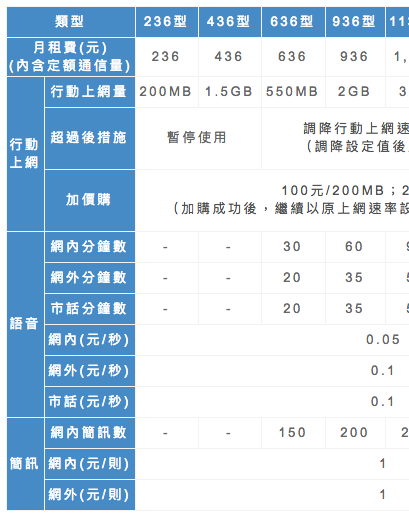Click the 0.05 rate value
Screen dimensions: 409x520
click(383, 340)
